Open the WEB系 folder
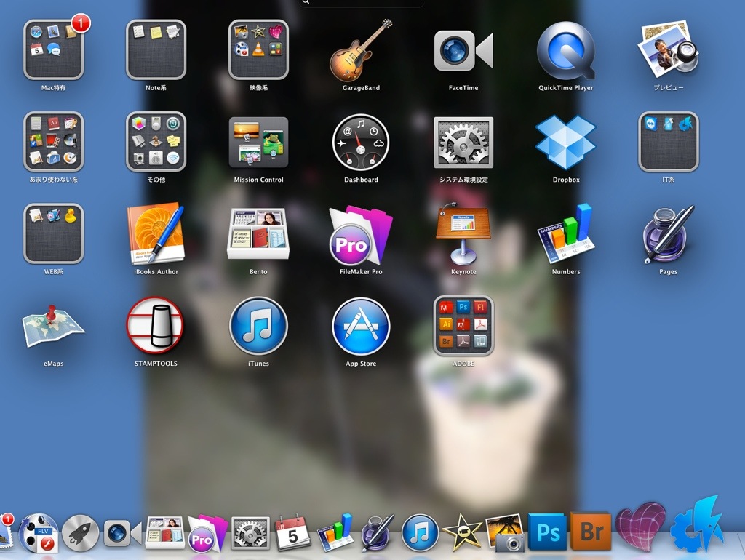The width and height of the screenshot is (745, 560). tap(54, 233)
